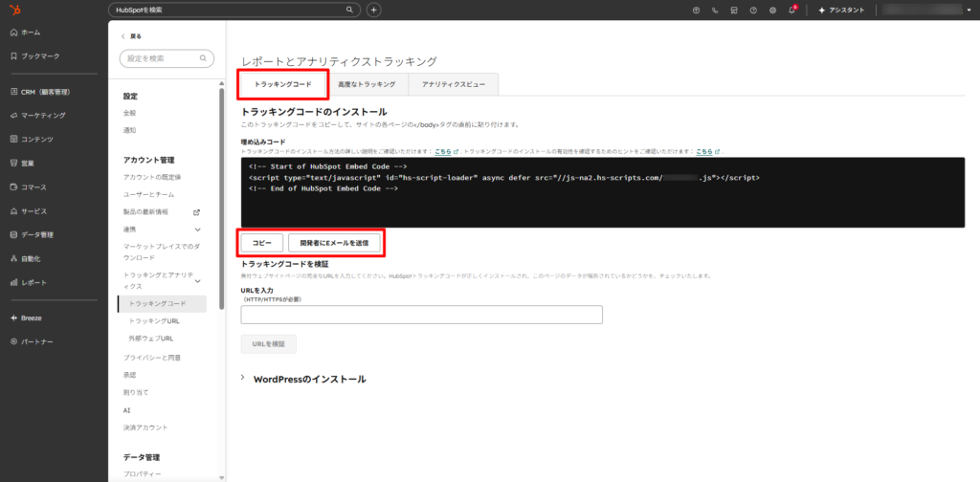This screenshot has height=482, width=980.
Task: Open AI settings
Action: [127, 410]
